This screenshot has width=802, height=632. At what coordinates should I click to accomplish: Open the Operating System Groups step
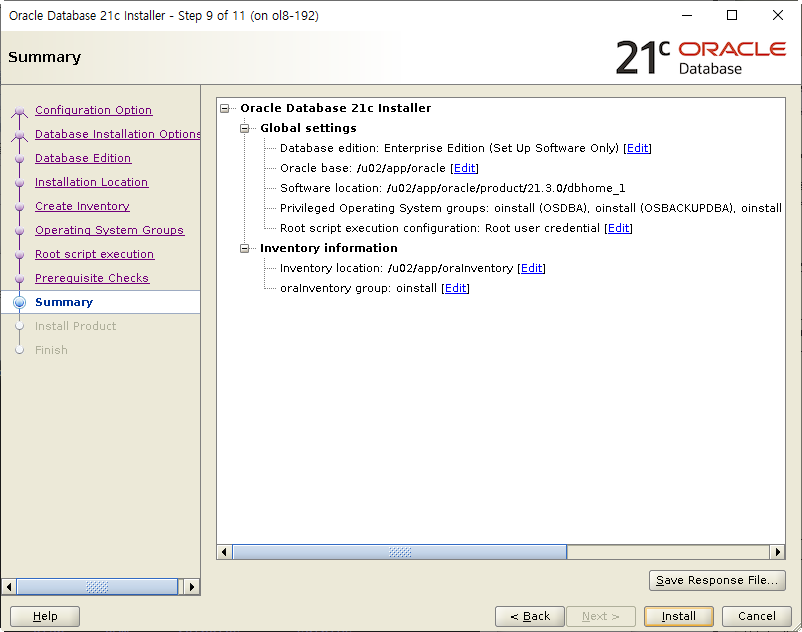(x=110, y=230)
